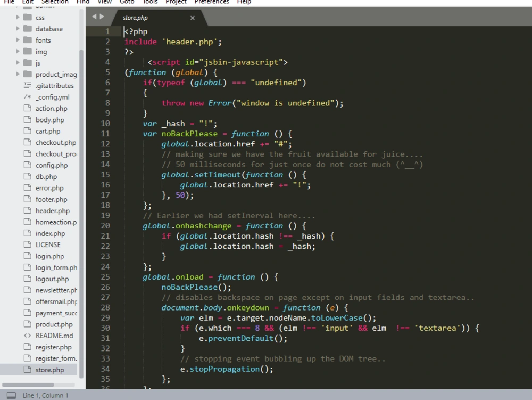Open the Preferences menu

212,2
